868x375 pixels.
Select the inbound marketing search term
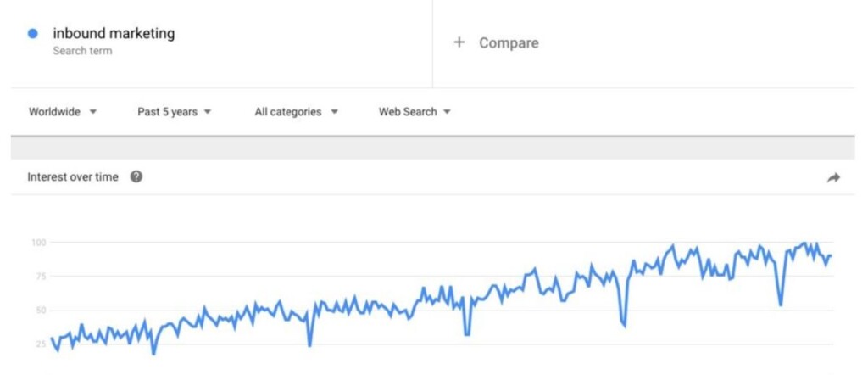(114, 33)
